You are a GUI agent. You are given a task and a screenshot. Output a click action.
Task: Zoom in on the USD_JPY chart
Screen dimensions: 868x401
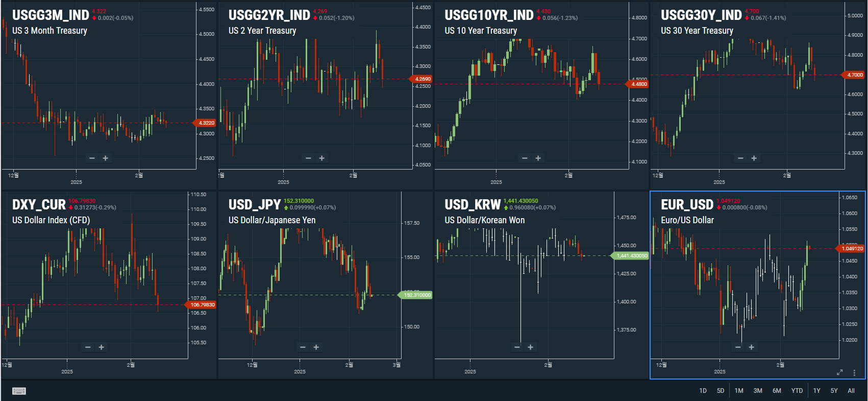click(316, 347)
